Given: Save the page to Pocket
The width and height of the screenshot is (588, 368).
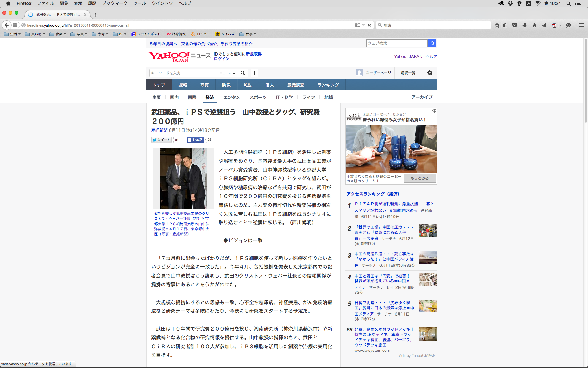Looking at the screenshot, I should 515,25.
